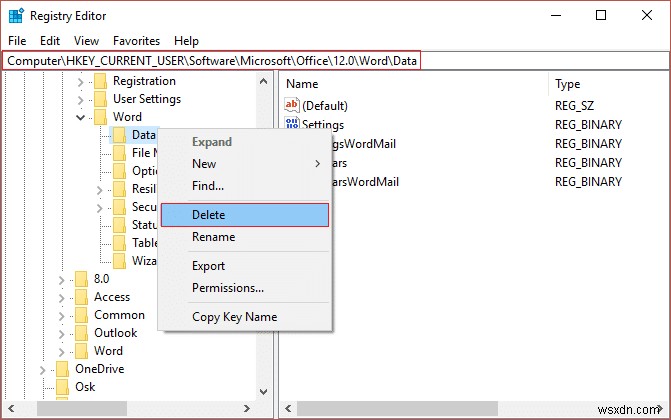671x420 pixels.
Task: Open the Edit menu
Action: (50, 41)
